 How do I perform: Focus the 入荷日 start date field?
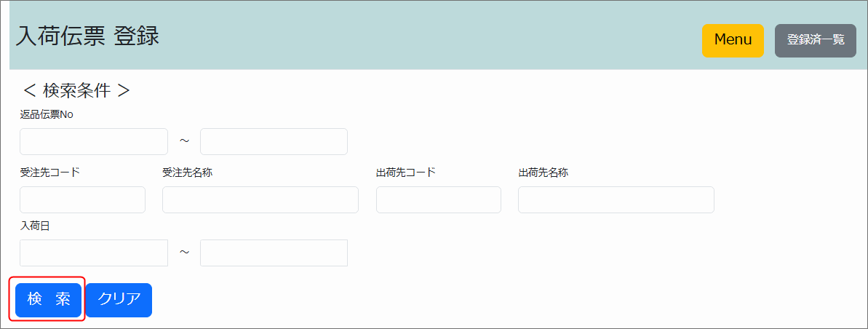point(94,253)
